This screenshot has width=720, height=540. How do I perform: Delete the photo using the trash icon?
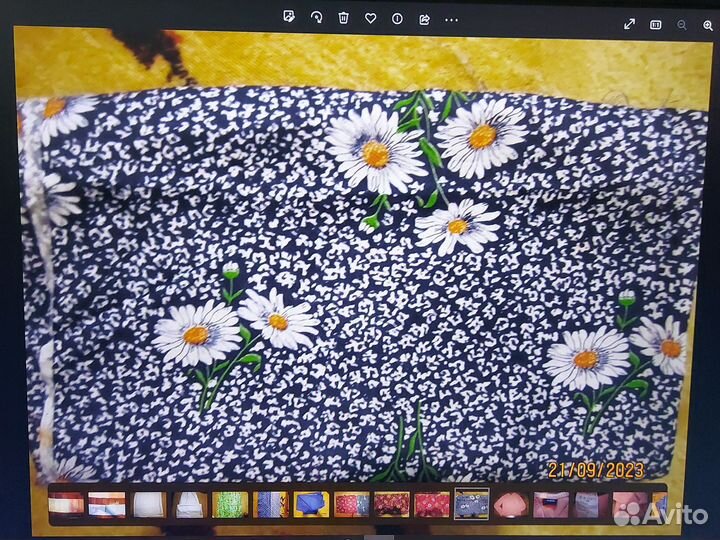pyautogui.click(x=343, y=18)
